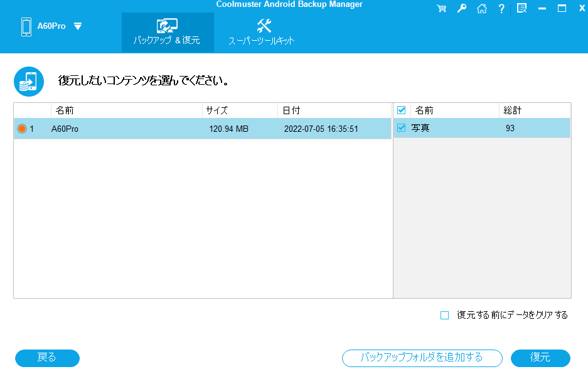Minimize the Backup Manager window
This screenshot has height=374, width=588.
click(x=542, y=9)
